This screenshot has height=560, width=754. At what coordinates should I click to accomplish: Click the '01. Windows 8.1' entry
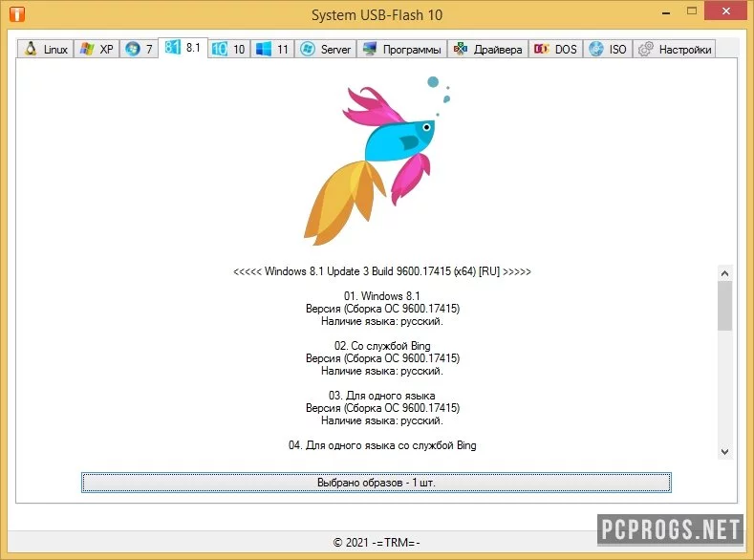point(382,295)
